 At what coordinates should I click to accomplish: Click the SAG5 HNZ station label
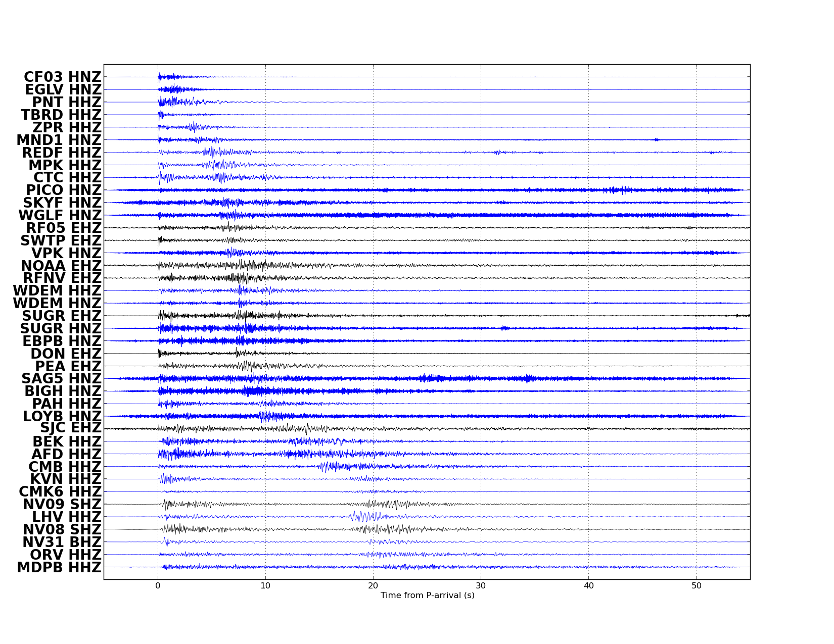pyautogui.click(x=61, y=379)
